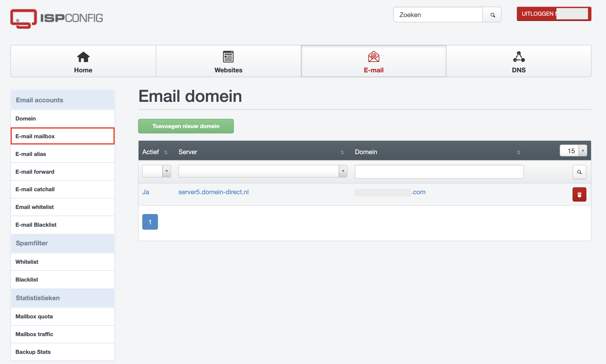Sort table by Server column arrows
Image resolution: width=606 pixels, height=364 pixels.
pyautogui.click(x=342, y=152)
